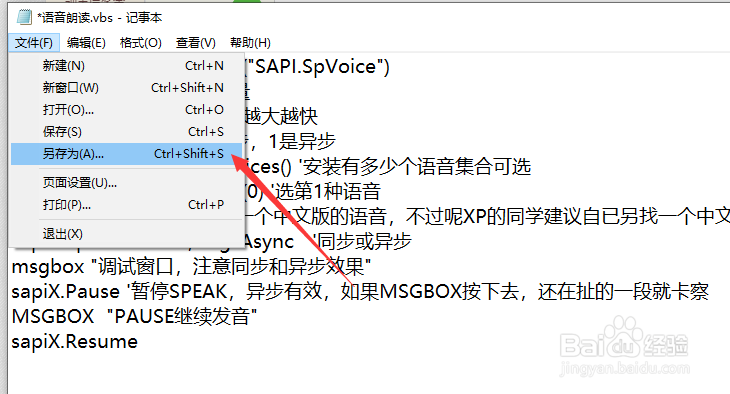This screenshot has height=394, width=730.
Task: Click the MSGBOX "PAUSE继续发音" line
Action: click(x=134, y=317)
